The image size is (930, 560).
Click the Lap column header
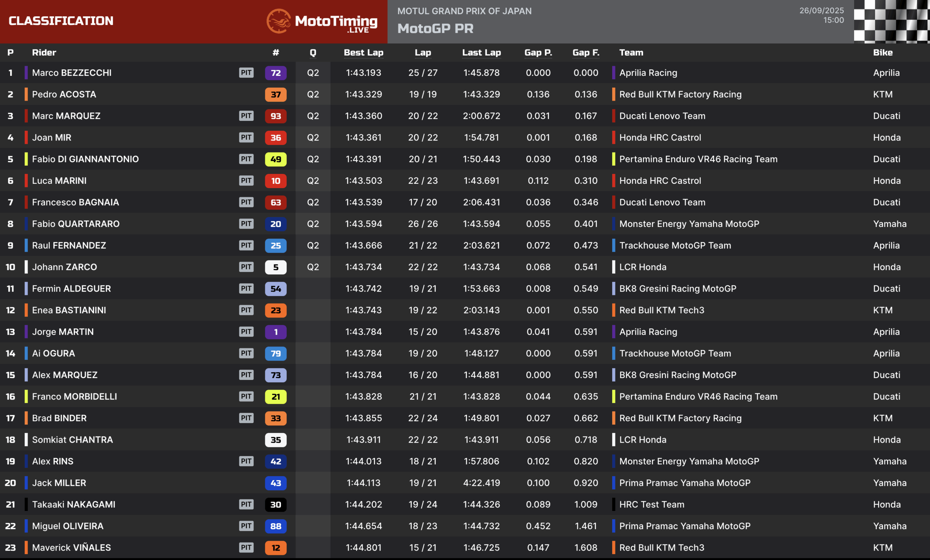(423, 52)
